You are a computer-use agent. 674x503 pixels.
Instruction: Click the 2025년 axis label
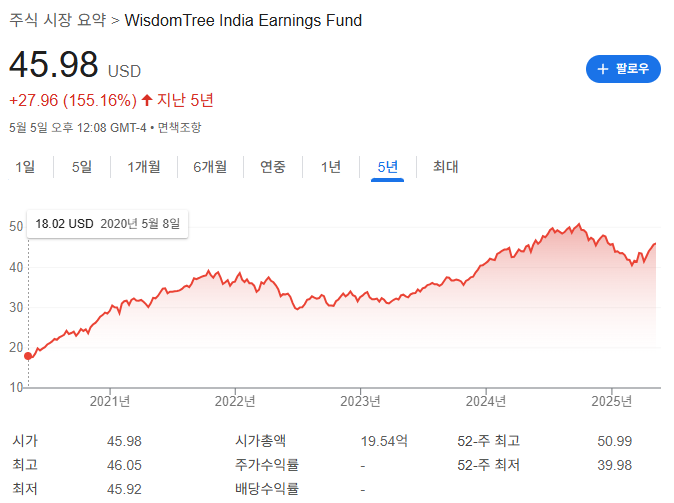click(611, 402)
